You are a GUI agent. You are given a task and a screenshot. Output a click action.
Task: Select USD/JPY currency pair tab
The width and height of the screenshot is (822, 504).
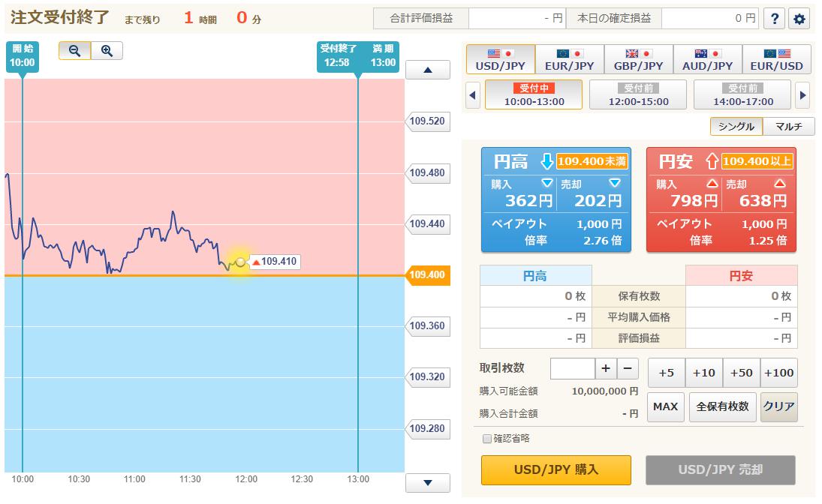pyautogui.click(x=501, y=59)
